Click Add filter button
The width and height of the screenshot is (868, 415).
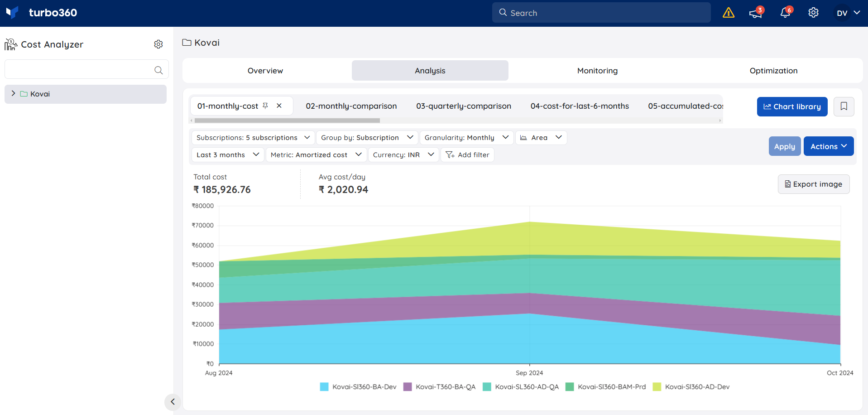click(x=467, y=155)
